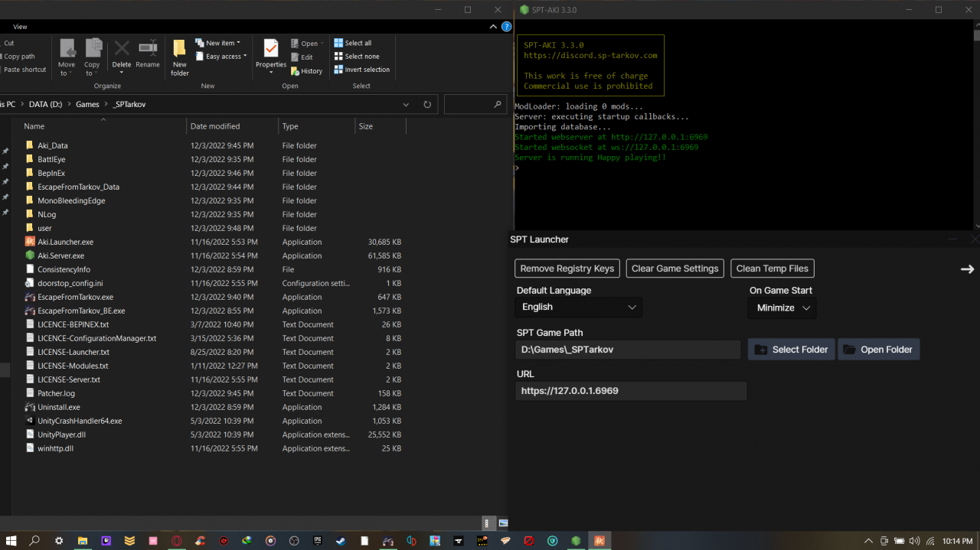Click the SPT Game Path field
Viewport: 980px width, 550px height.
click(628, 350)
